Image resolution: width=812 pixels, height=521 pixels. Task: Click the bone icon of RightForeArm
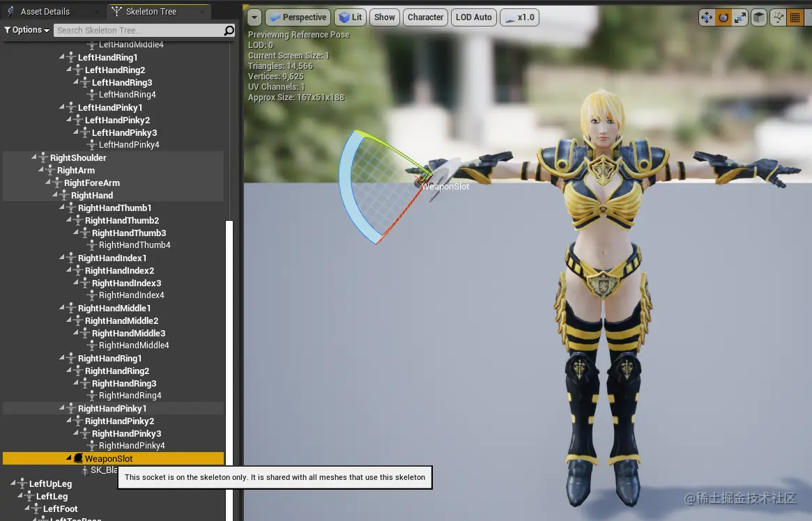pos(57,182)
